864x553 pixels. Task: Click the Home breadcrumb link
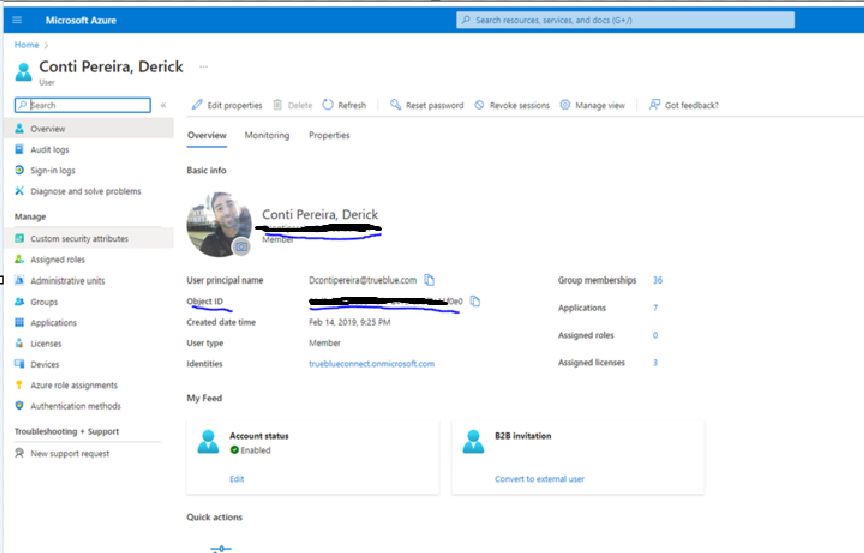pos(27,45)
